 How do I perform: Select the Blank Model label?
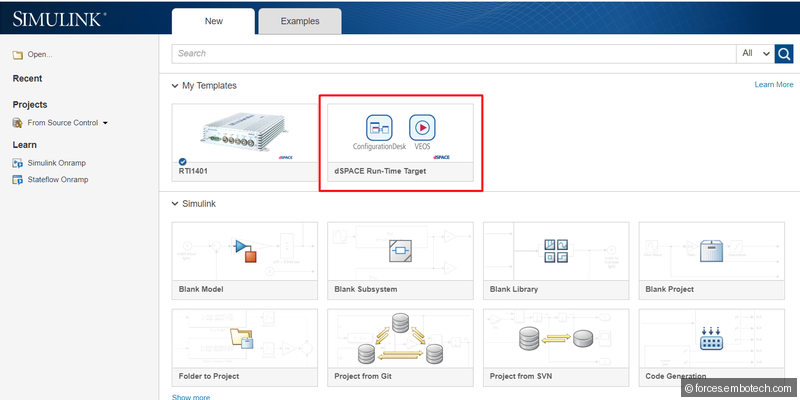point(201,289)
